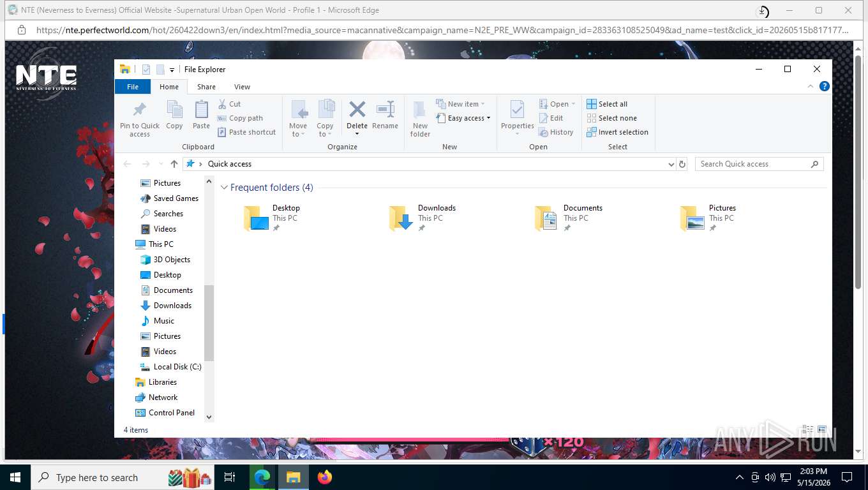Click Select all
This screenshot has height=490, width=868.
tap(607, 104)
